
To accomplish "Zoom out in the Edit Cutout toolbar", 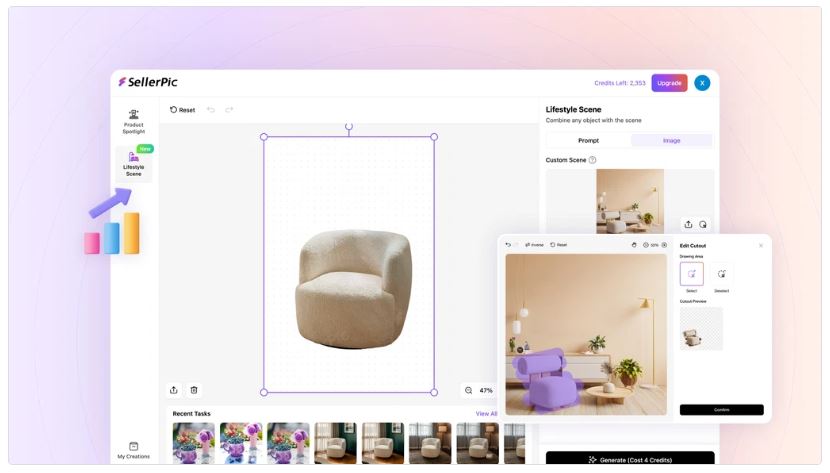I will pyautogui.click(x=646, y=245).
